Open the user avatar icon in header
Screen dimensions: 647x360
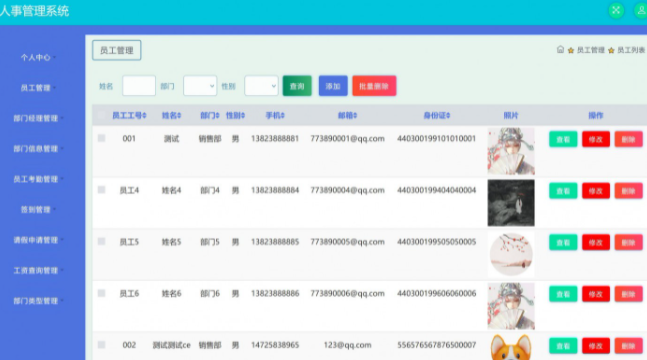641,10
